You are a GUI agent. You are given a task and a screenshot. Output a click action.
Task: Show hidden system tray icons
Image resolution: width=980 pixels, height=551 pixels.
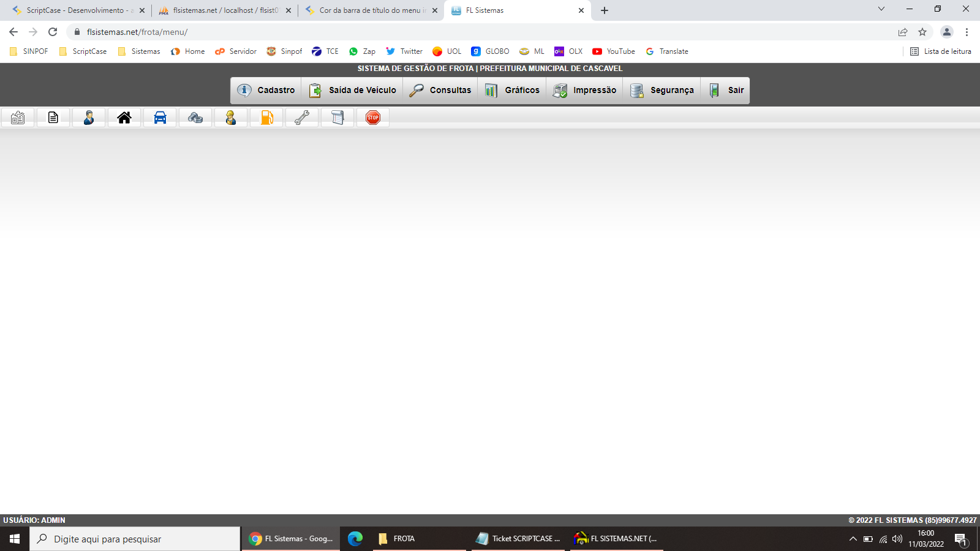[853, 539]
